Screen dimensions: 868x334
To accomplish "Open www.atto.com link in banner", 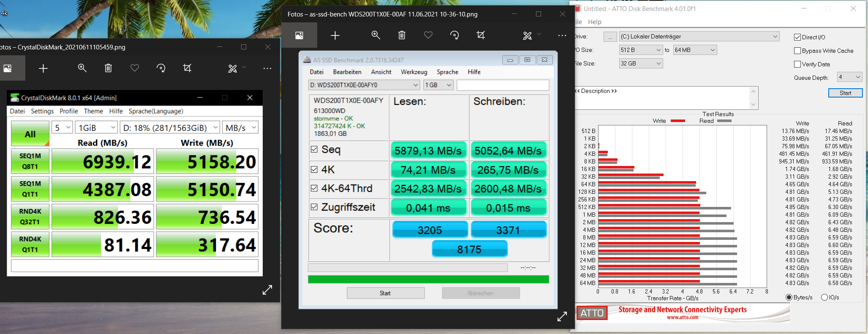I will click(683, 318).
